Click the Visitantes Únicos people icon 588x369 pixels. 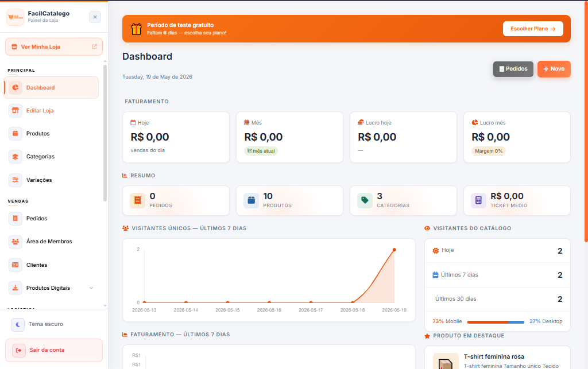126,228
